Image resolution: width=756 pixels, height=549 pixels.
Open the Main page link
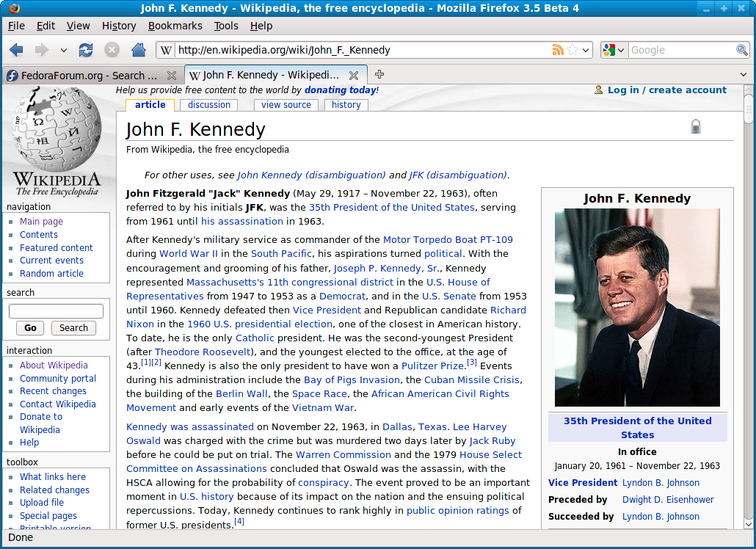pos(41,221)
